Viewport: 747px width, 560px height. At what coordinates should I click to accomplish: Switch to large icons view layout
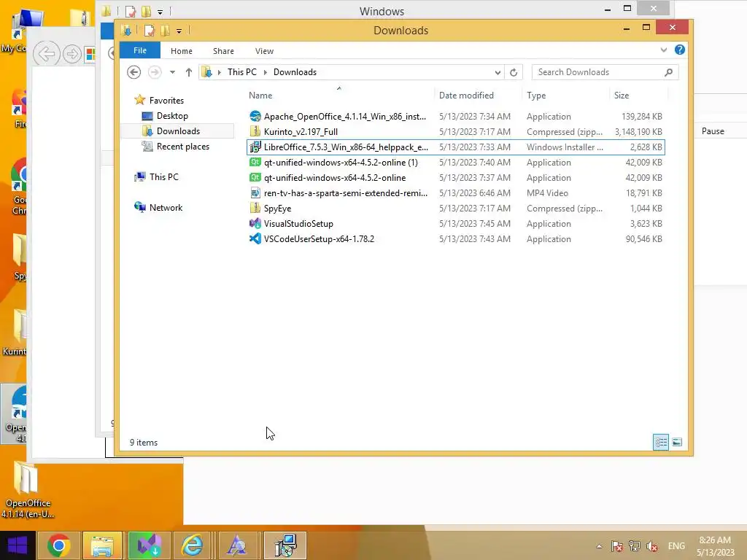click(676, 443)
